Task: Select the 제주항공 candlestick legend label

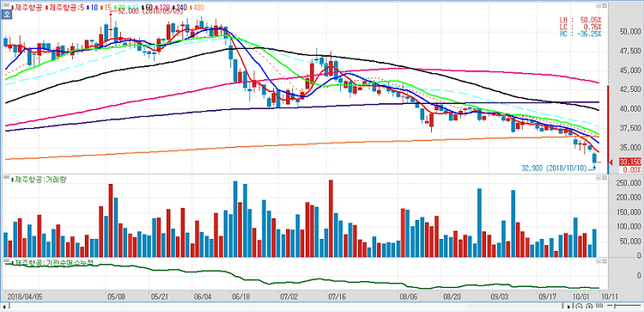Action: pos(28,7)
